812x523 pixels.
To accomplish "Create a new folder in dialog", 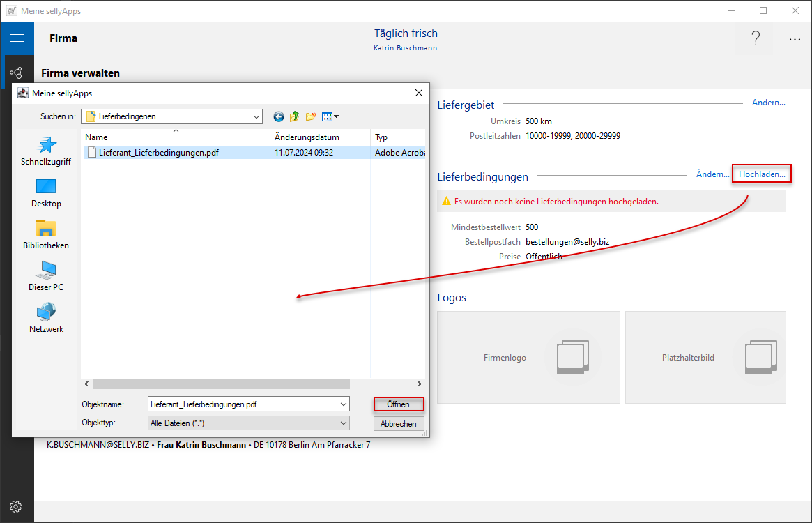I will 311,116.
